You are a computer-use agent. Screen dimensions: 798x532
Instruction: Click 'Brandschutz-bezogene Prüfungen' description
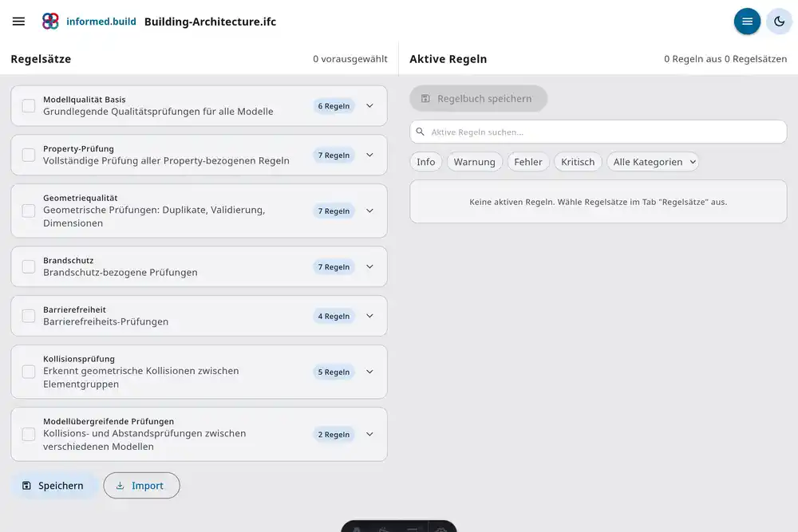click(120, 272)
